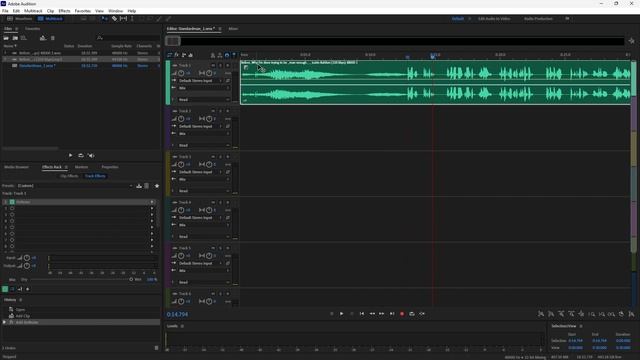The image size is (640, 360).
Task: Open the slot 2 effect menu arrow
Action: [152, 208]
